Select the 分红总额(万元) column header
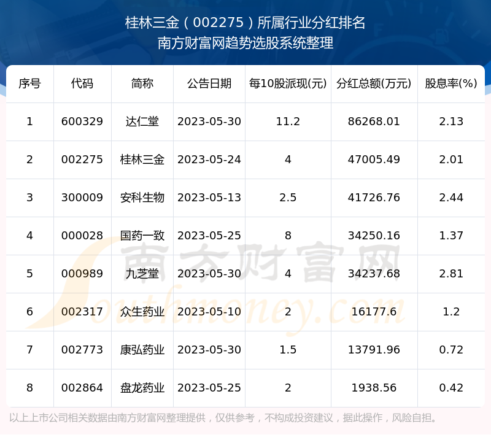The image size is (491, 448). coord(374,83)
